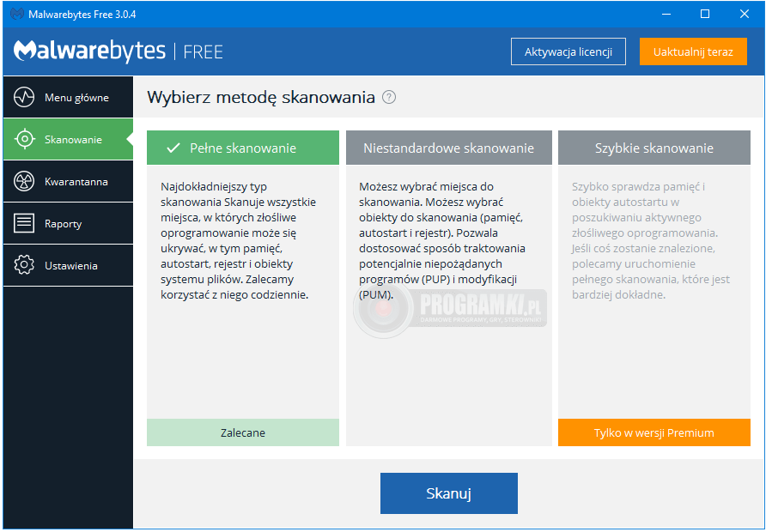766x532 pixels.
Task: Click the Malwarebytes FREE logo
Action: tap(119, 51)
